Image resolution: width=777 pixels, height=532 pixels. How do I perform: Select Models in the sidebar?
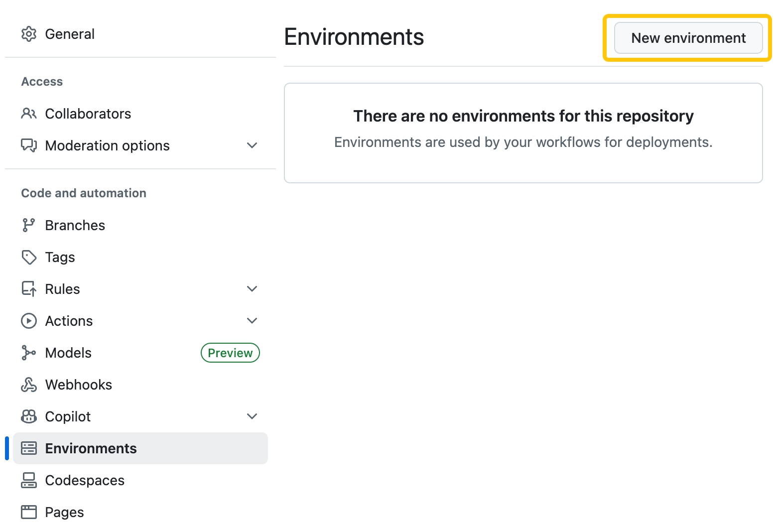click(x=140, y=353)
